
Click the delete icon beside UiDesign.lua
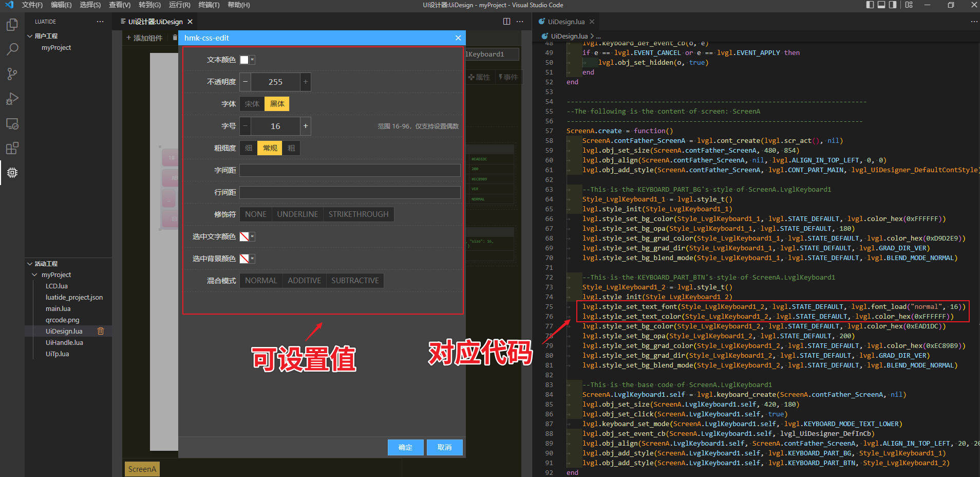101,332
